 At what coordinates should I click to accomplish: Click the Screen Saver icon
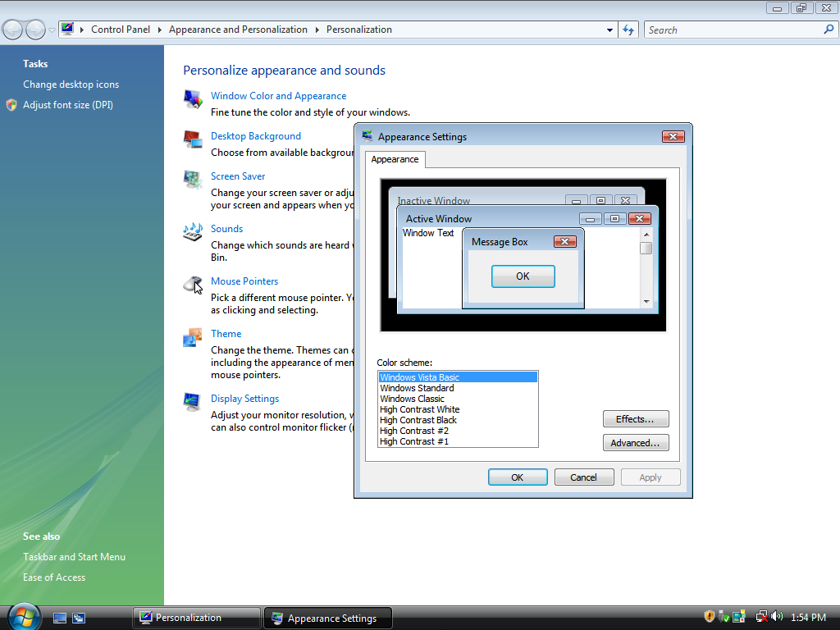[193, 180]
